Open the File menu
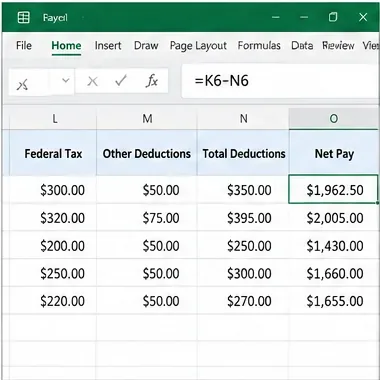 24,45
